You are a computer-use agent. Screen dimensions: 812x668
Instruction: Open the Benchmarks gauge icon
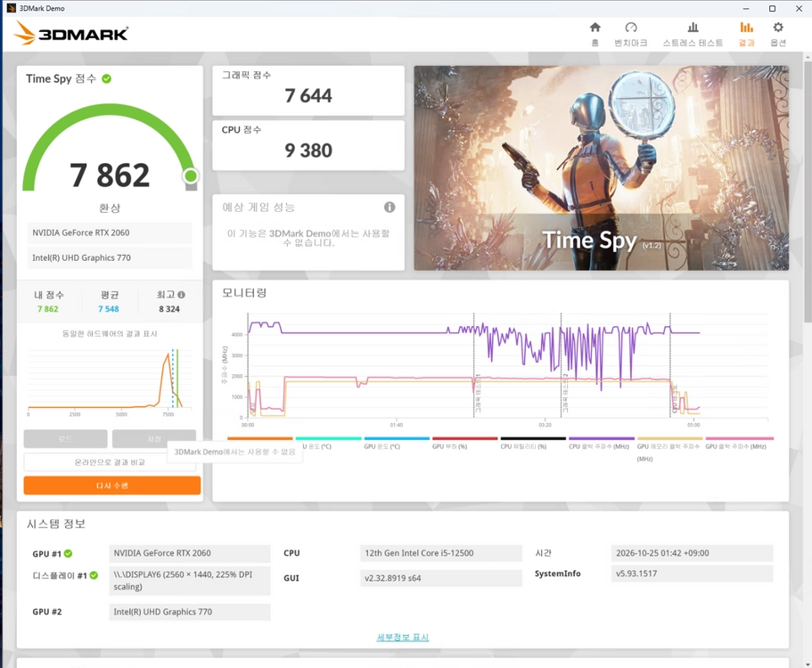(x=630, y=28)
